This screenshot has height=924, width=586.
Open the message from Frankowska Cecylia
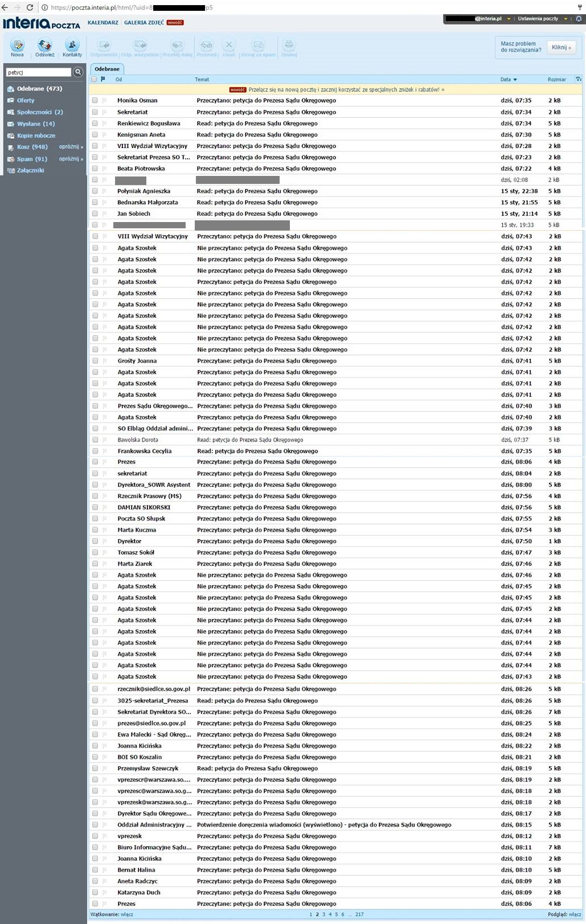coord(336,451)
